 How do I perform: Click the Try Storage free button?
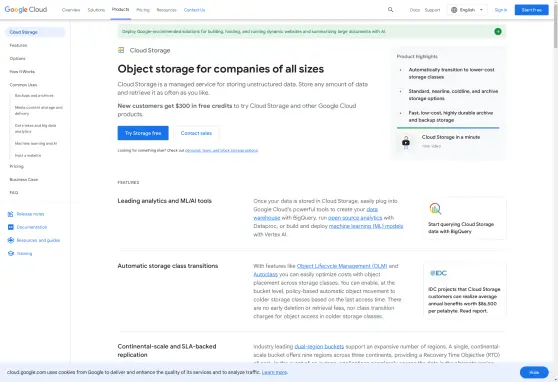point(143,133)
